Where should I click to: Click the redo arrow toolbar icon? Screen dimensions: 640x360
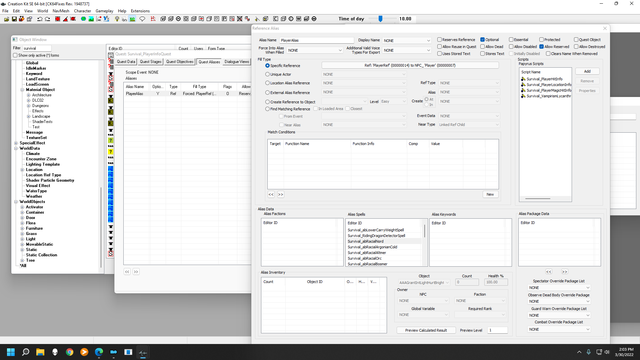(x=47, y=19)
